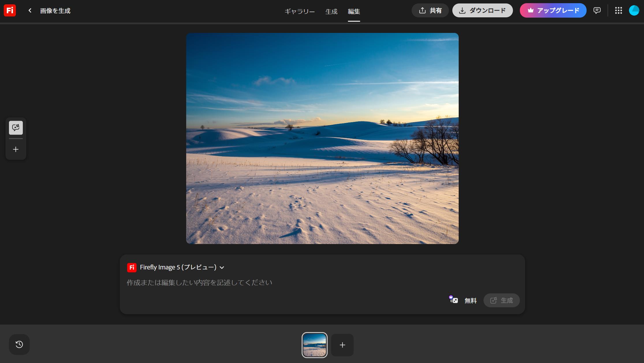644x363 pixels.
Task: Click the アップグレード button
Action: pos(553,10)
